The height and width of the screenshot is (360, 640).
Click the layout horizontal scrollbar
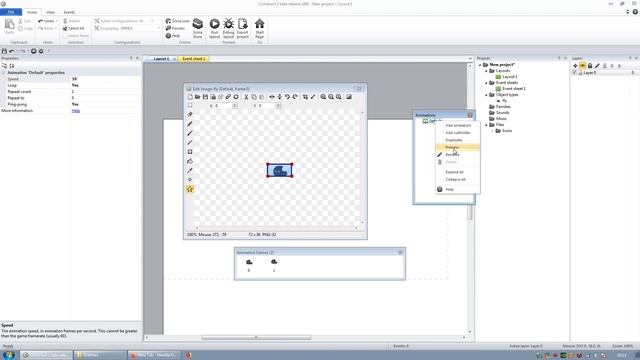coord(256,338)
